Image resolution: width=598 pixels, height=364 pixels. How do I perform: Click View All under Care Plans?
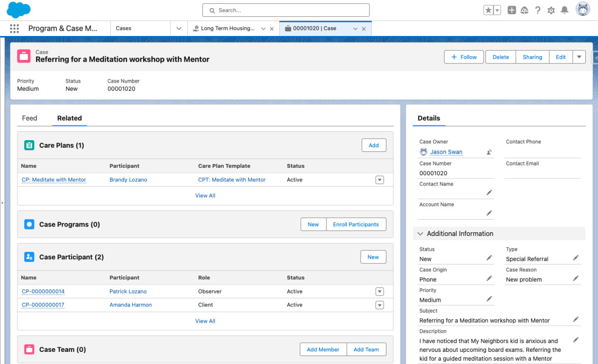click(x=205, y=196)
